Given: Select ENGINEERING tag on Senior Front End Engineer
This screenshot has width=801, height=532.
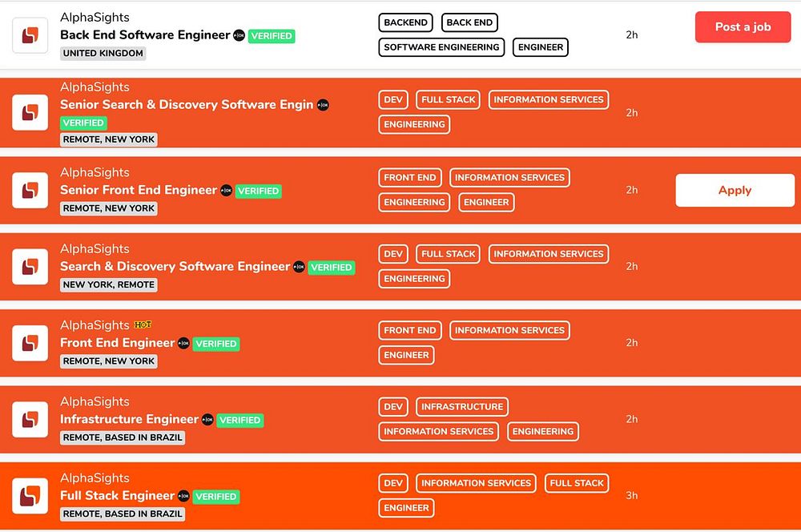Looking at the screenshot, I should click(414, 202).
